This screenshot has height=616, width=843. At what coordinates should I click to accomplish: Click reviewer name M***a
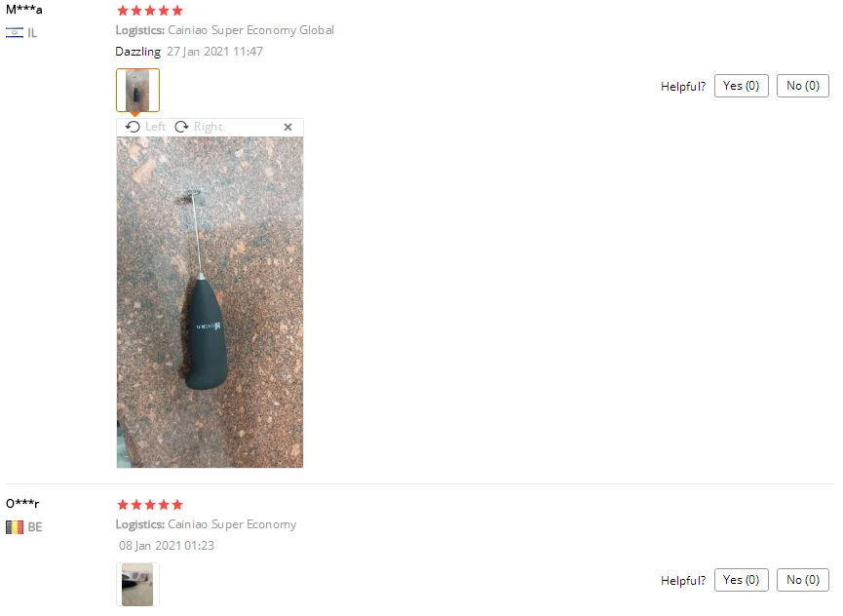[x=24, y=10]
